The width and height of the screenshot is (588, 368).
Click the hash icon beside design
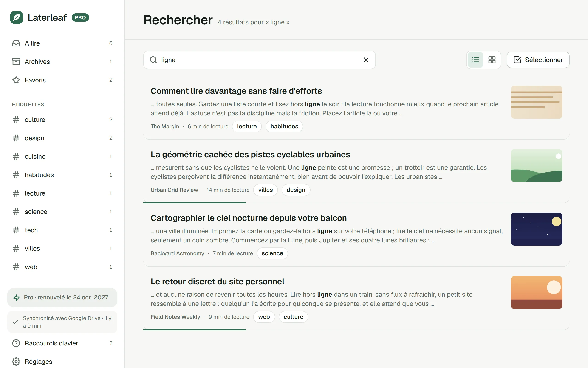point(16,138)
